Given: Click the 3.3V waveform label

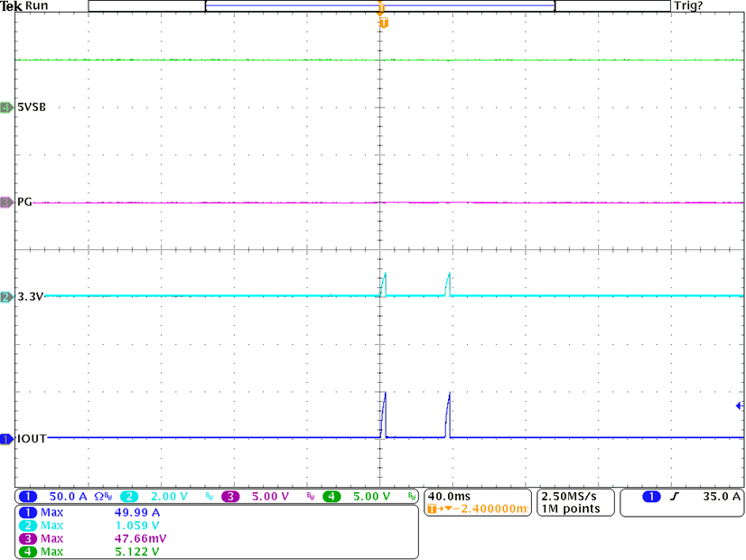Looking at the screenshot, I should [x=30, y=296].
